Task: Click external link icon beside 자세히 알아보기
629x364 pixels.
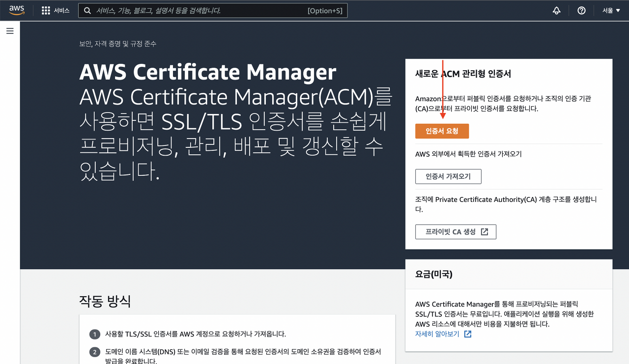Action: tap(468, 334)
